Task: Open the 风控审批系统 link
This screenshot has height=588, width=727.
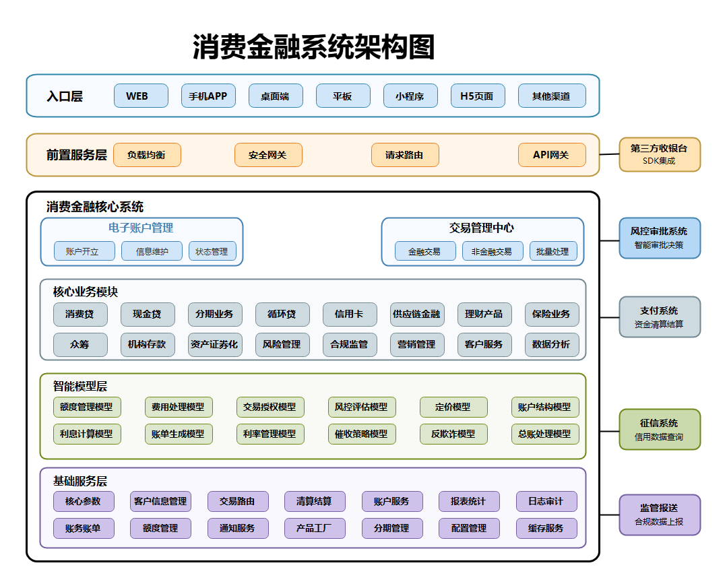Action: click(660, 238)
